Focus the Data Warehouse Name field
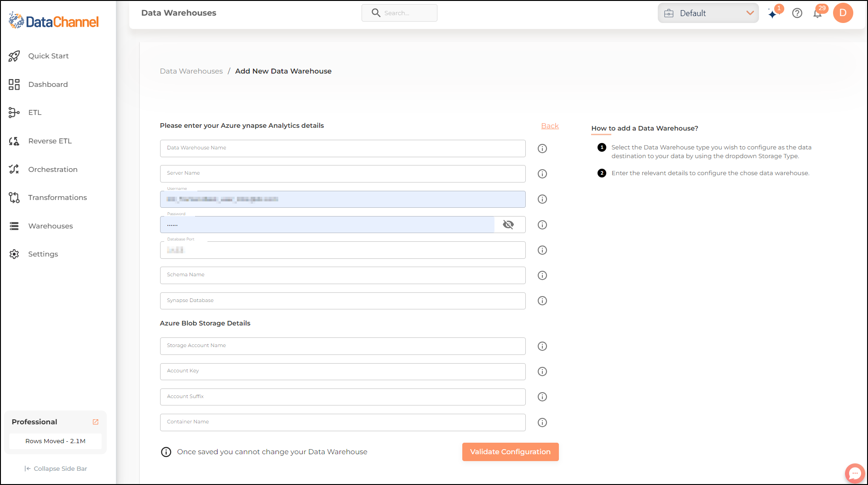This screenshot has width=868, height=485. pos(343,148)
